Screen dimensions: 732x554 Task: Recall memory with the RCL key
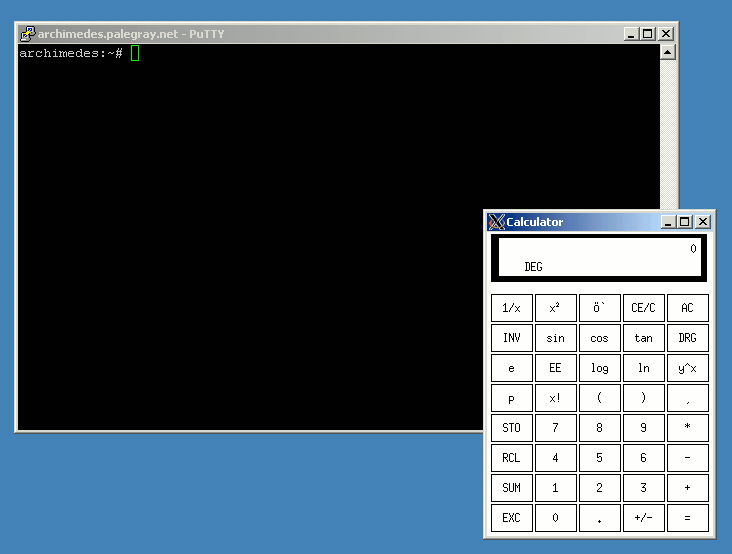pos(511,458)
